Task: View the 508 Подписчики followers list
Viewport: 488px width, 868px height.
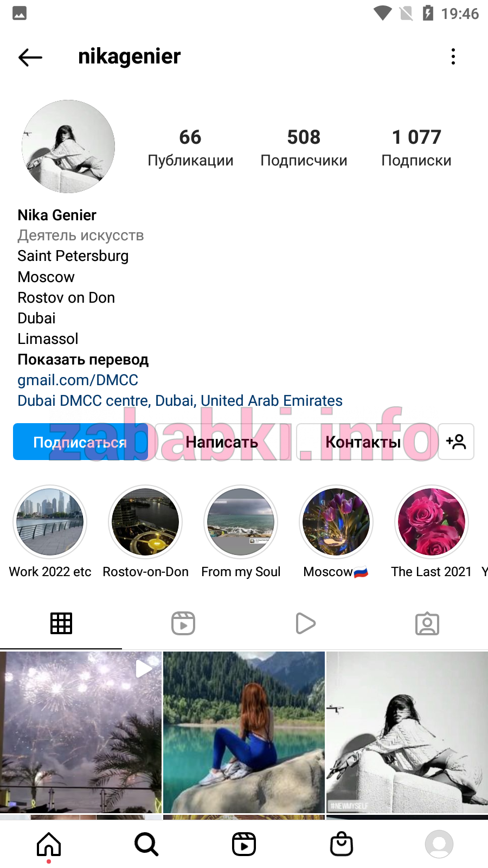Action: [x=304, y=148]
